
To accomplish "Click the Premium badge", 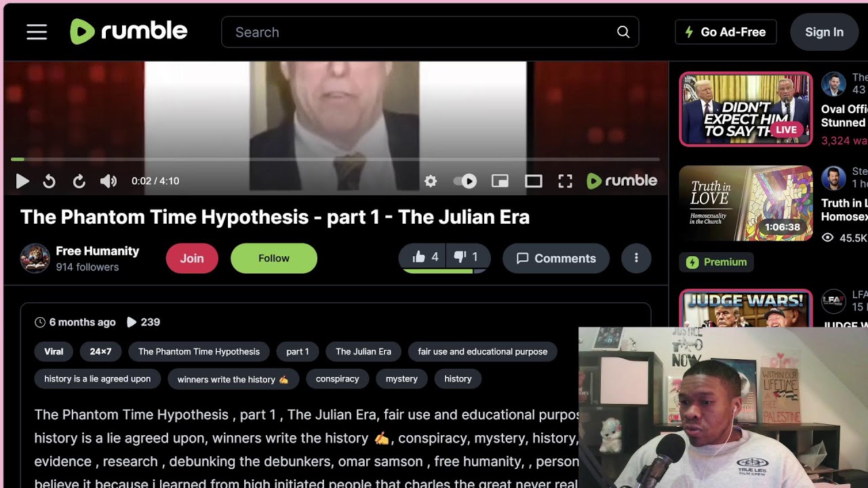I will click(x=716, y=262).
